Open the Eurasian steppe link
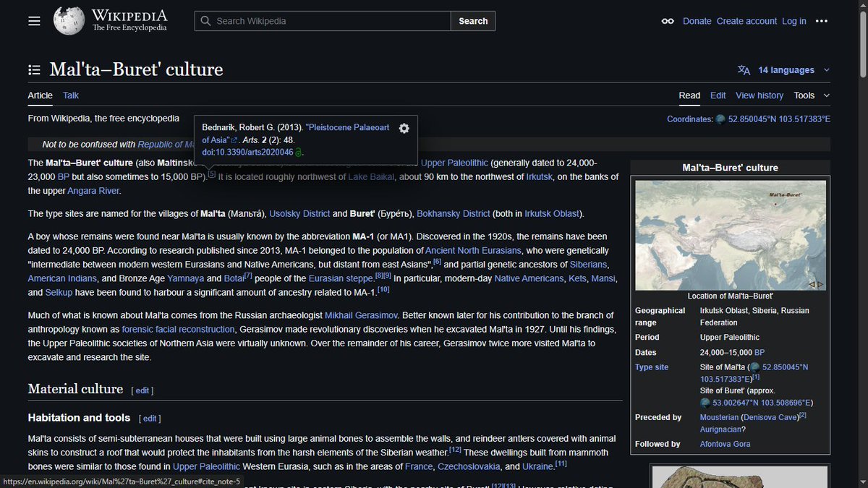 tap(339, 278)
